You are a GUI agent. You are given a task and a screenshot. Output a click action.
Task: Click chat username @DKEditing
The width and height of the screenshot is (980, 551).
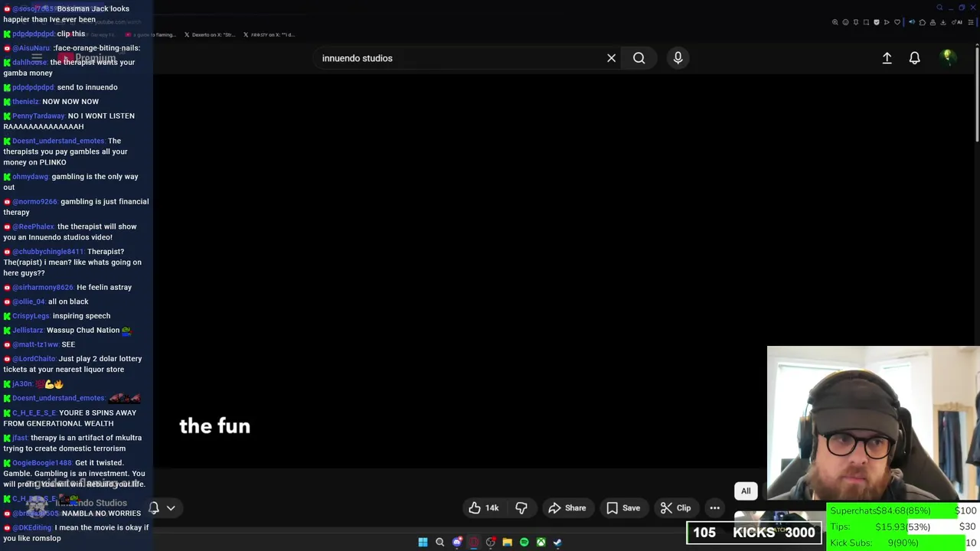click(31, 527)
